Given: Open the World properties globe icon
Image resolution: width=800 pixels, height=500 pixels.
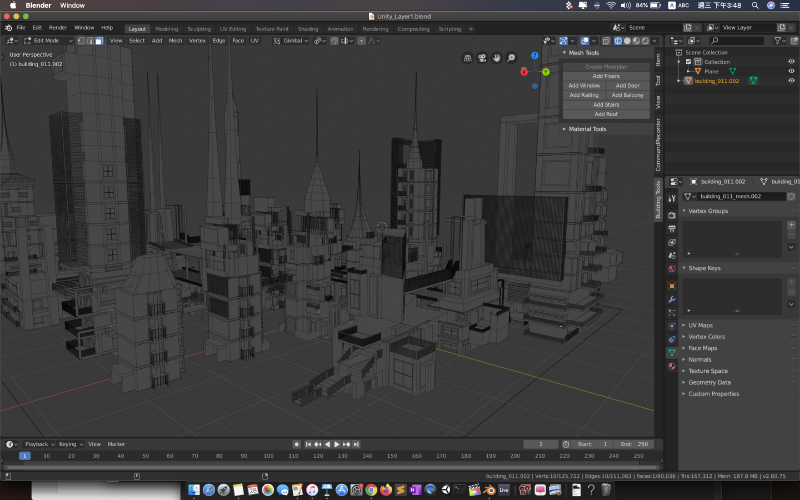Looking at the screenshot, I should 671,269.
